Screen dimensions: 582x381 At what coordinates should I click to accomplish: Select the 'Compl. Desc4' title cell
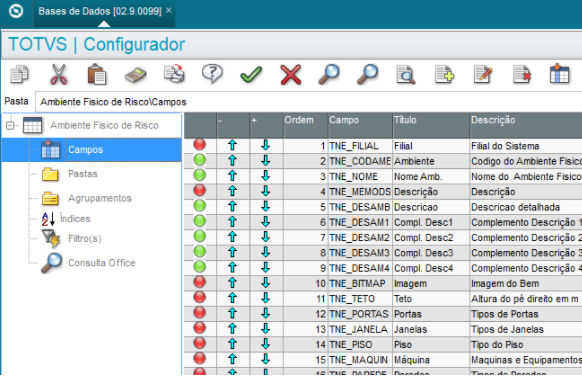[x=431, y=268]
